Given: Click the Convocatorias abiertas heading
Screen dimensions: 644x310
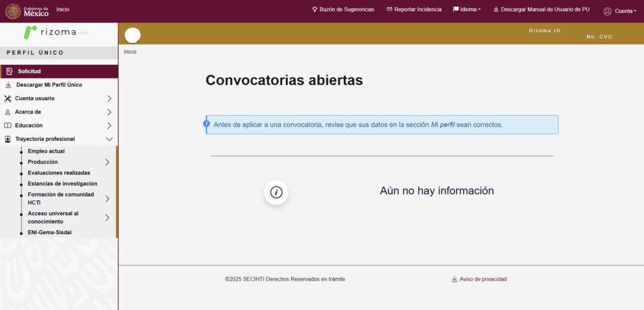Looking at the screenshot, I should pyautogui.click(x=284, y=80).
